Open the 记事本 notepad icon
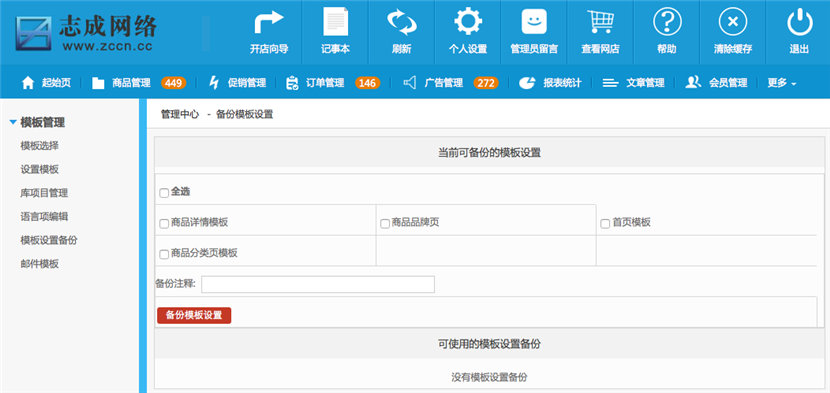Viewport: 830px width, 393px height. 335,21
